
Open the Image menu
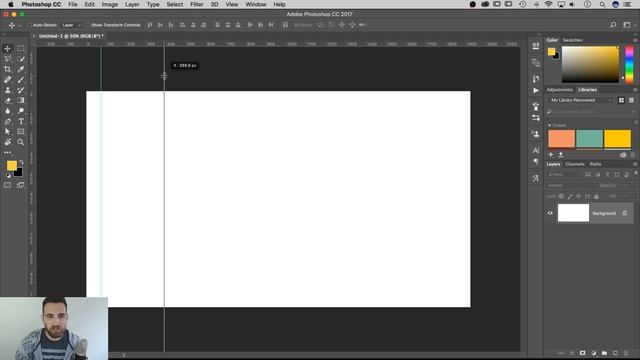109,4
